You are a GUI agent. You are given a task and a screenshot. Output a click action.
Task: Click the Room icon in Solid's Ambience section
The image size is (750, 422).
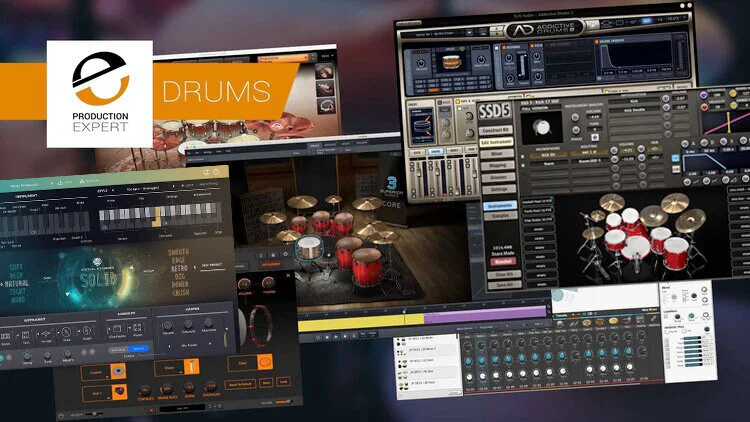tap(137, 327)
